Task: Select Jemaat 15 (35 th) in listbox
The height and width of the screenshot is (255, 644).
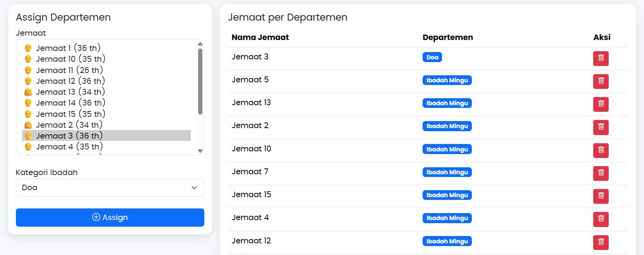Action: coord(71,114)
